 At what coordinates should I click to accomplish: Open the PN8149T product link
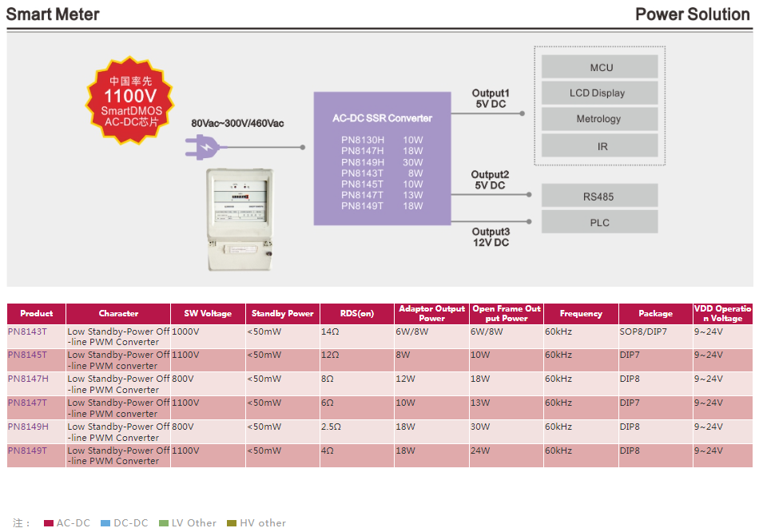[27, 451]
